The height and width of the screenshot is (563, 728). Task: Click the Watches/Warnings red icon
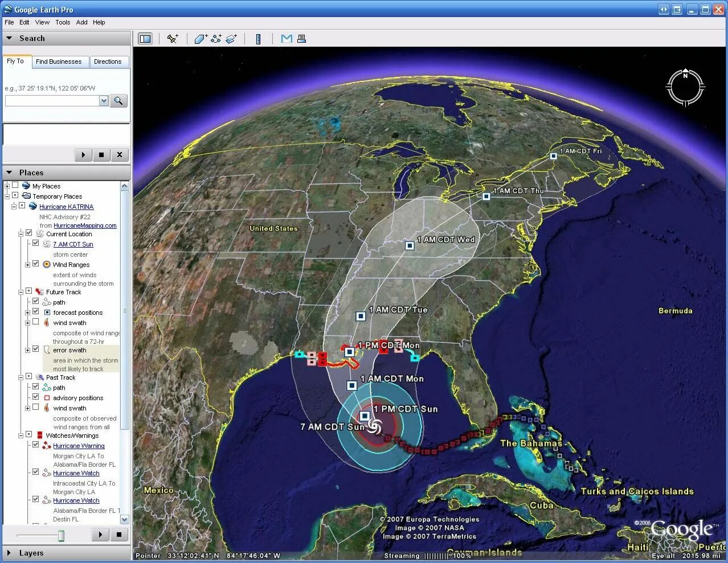pyautogui.click(x=39, y=435)
